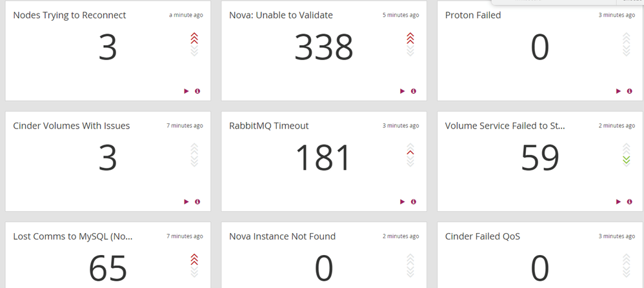Open info for Nodes Trying to Reconnect
The width and height of the screenshot is (644, 288).
(x=197, y=91)
